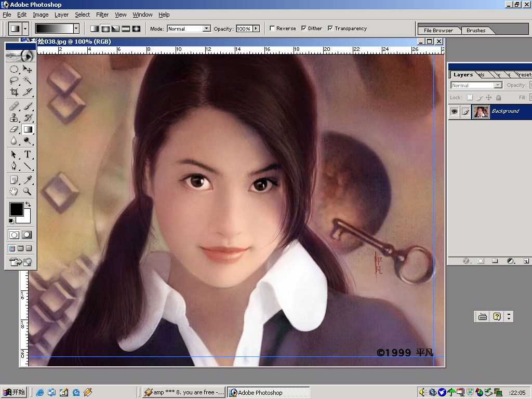Enable the Reverse checkbox
This screenshot has height=399, width=532.
point(272,29)
